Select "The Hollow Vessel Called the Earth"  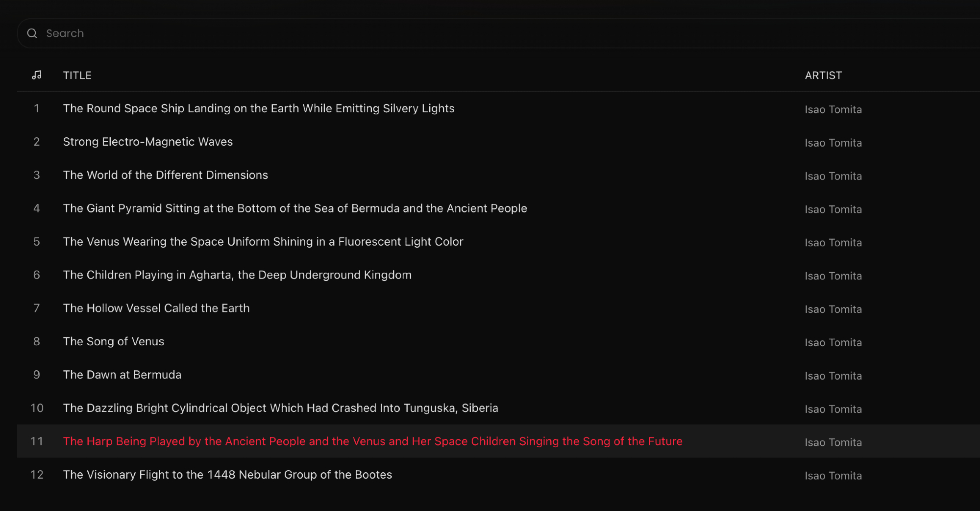[156, 308]
